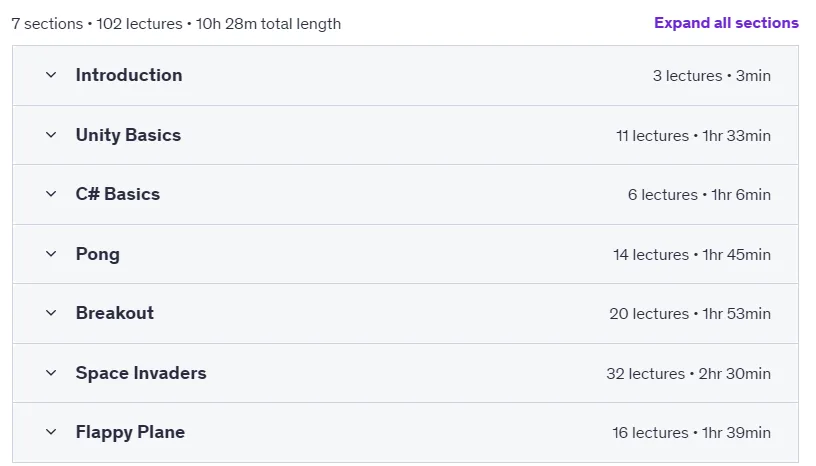Toggle the Breakout section arrow
Viewport: 816px width, 466px height.
(x=51, y=313)
